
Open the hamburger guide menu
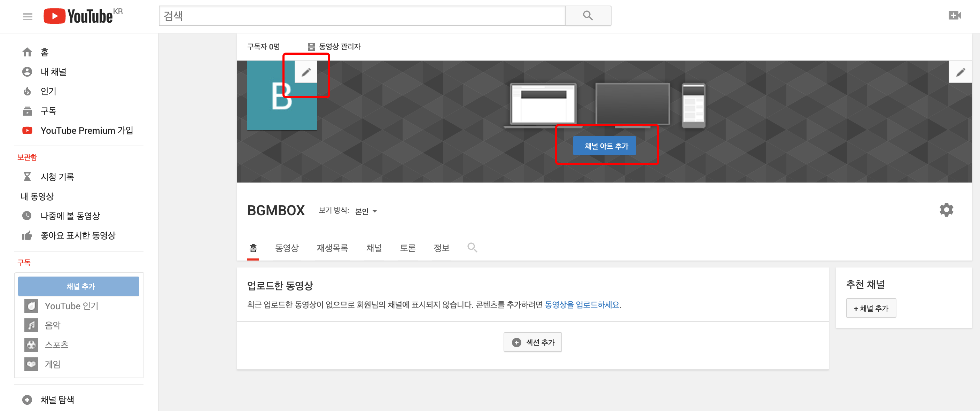click(28, 16)
